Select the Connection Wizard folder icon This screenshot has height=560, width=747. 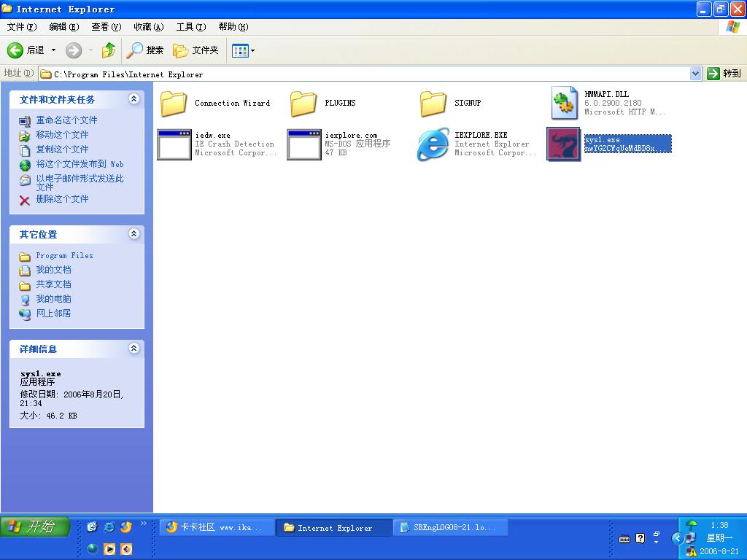(x=174, y=104)
